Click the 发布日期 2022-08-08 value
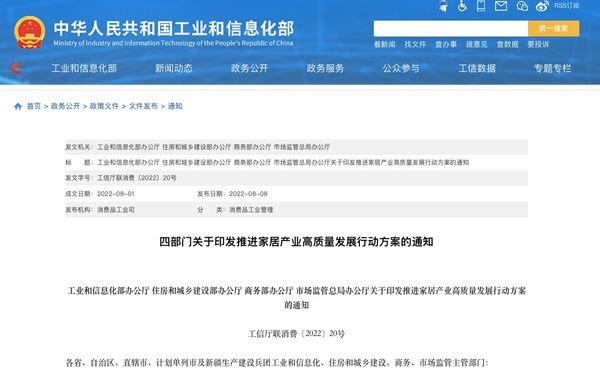Viewport: 600px width, 373px height. point(248,194)
